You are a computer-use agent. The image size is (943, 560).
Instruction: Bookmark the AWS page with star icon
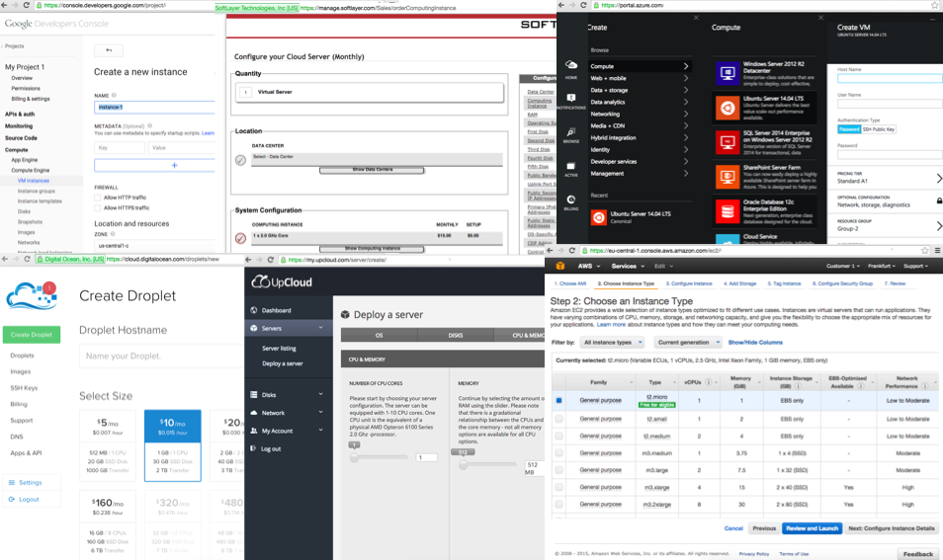[925, 250]
